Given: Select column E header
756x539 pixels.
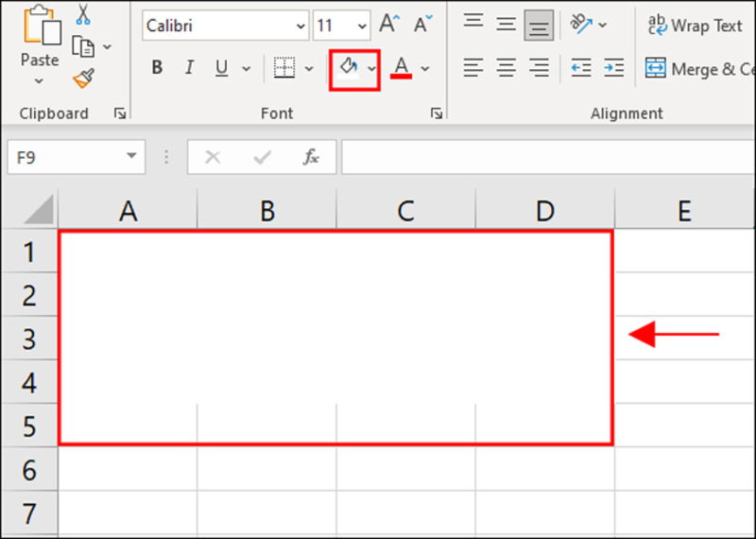Looking at the screenshot, I should click(x=685, y=210).
